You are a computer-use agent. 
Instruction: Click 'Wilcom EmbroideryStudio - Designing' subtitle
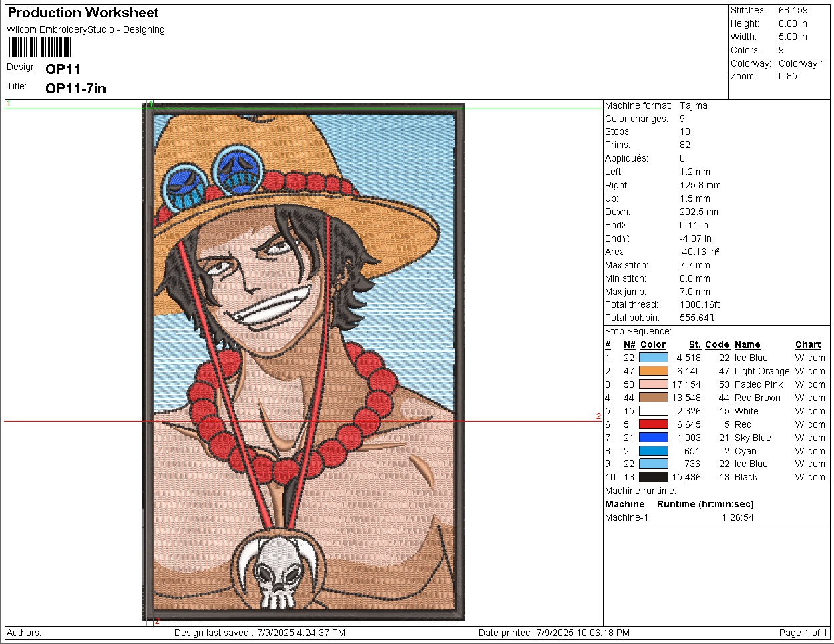(85, 29)
